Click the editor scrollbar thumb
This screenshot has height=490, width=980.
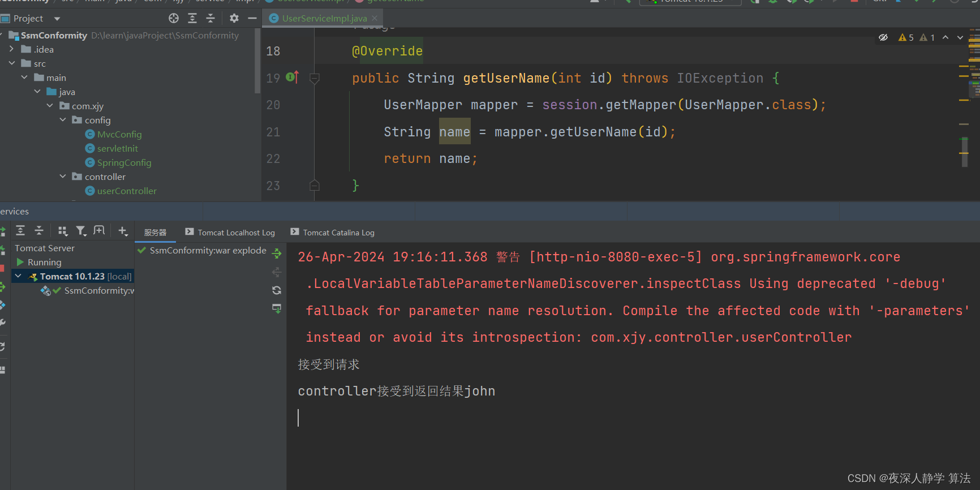pos(965,152)
